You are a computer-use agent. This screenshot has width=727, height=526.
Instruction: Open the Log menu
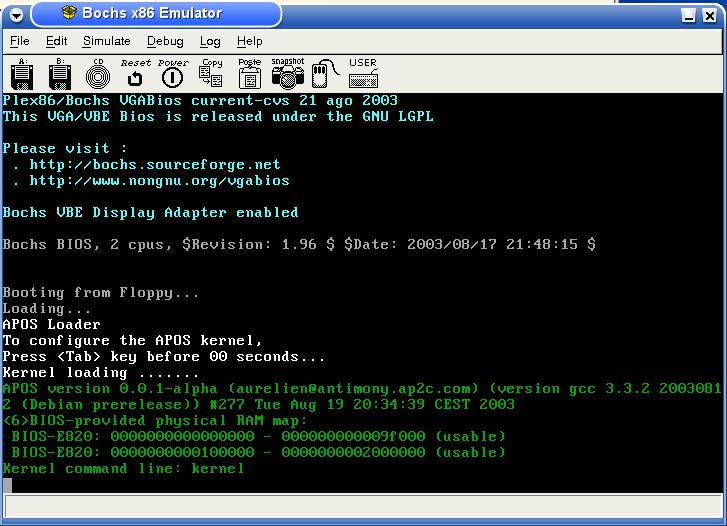coord(210,41)
